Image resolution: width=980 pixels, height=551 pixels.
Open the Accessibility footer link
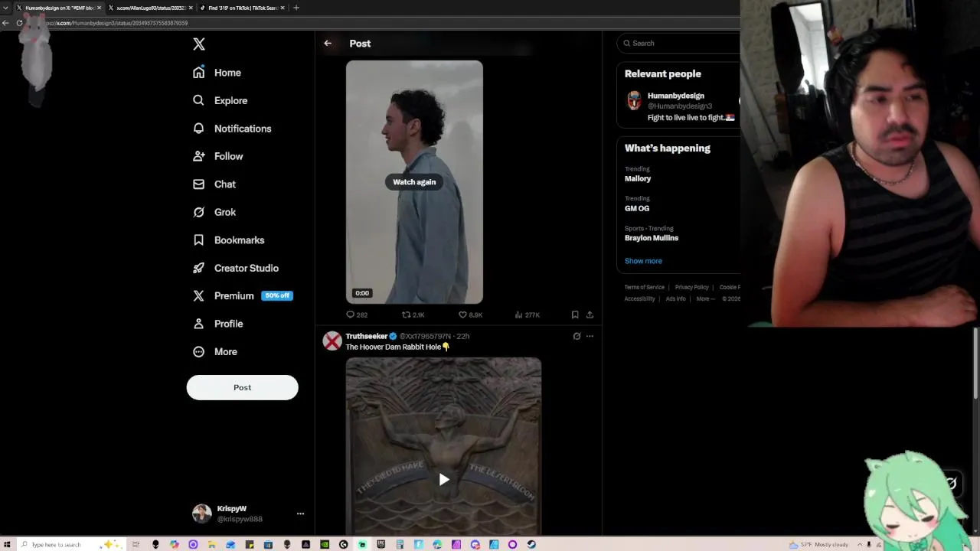pyautogui.click(x=640, y=298)
